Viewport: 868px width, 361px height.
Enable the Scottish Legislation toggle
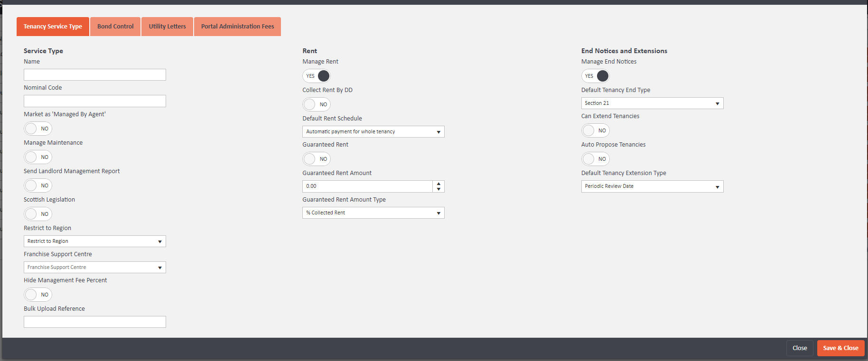coord(38,214)
